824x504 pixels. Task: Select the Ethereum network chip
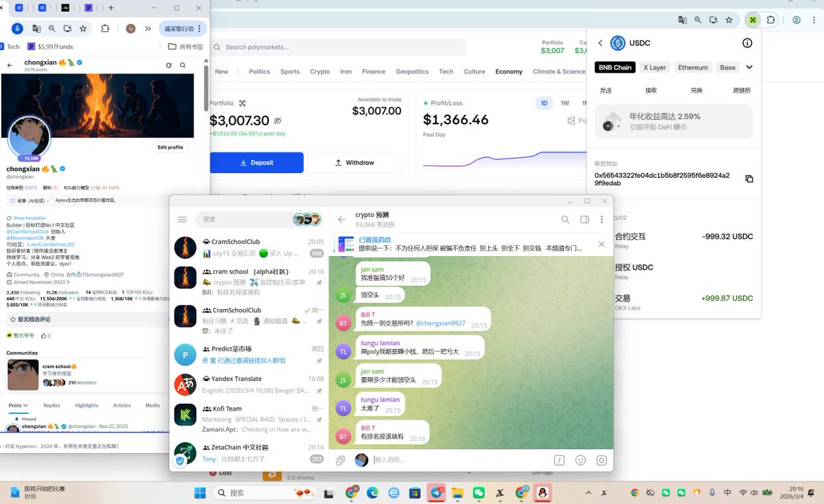point(693,67)
